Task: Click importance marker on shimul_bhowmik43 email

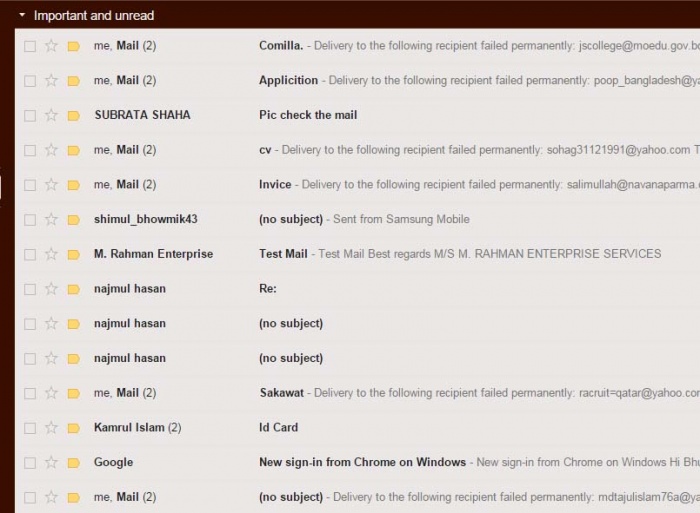Action: tap(73, 219)
